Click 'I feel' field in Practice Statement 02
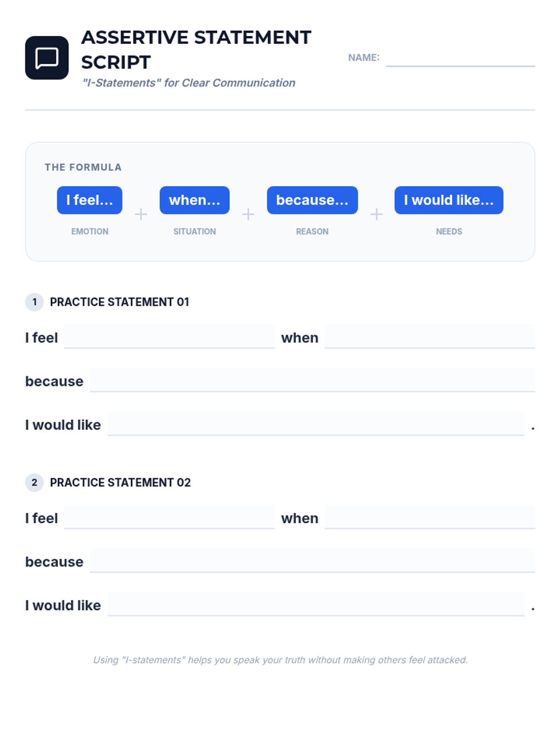Screen dimensions: 560x747 tap(169, 517)
